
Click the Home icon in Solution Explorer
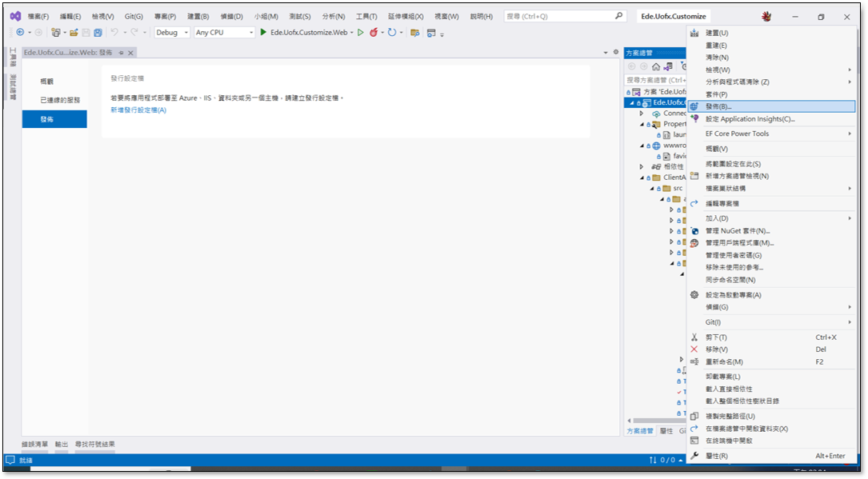pyautogui.click(x=656, y=66)
